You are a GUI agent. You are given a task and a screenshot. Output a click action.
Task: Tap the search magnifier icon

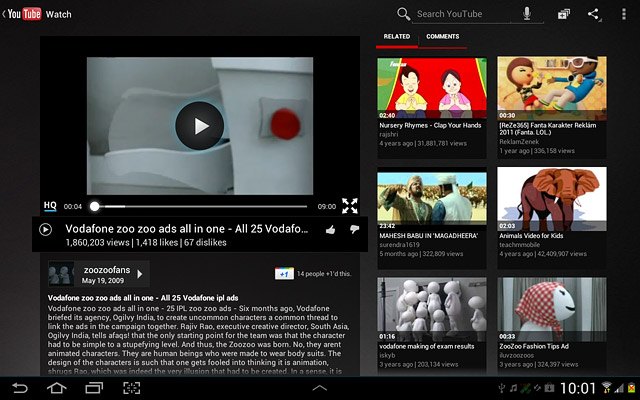tap(403, 14)
